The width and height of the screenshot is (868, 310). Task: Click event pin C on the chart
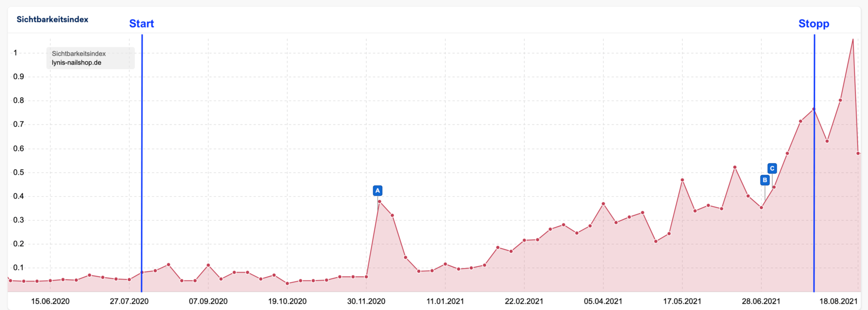(772, 168)
